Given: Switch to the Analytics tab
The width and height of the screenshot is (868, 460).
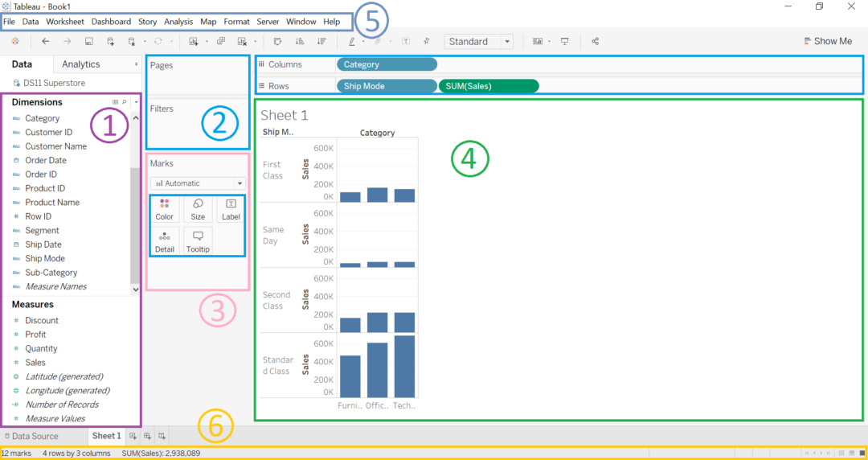Looking at the screenshot, I should coord(81,64).
